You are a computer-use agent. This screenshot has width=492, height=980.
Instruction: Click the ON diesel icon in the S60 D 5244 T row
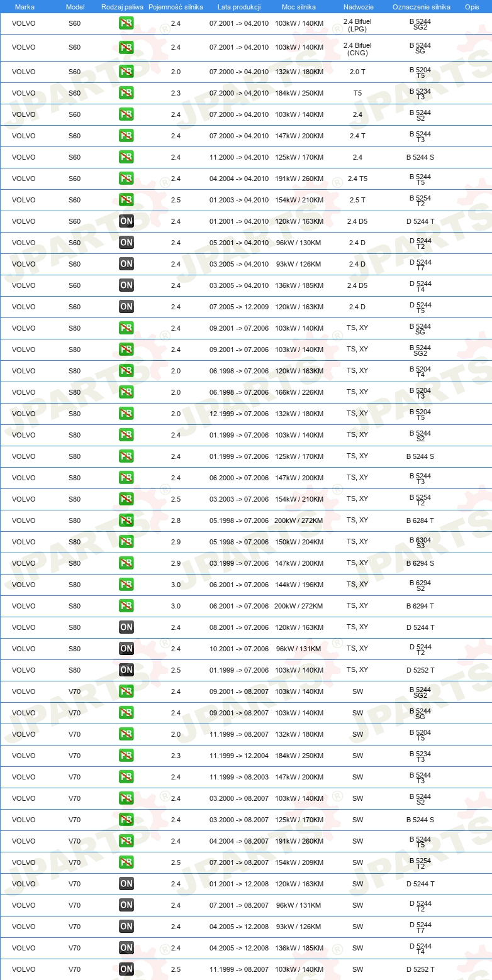pos(126,221)
